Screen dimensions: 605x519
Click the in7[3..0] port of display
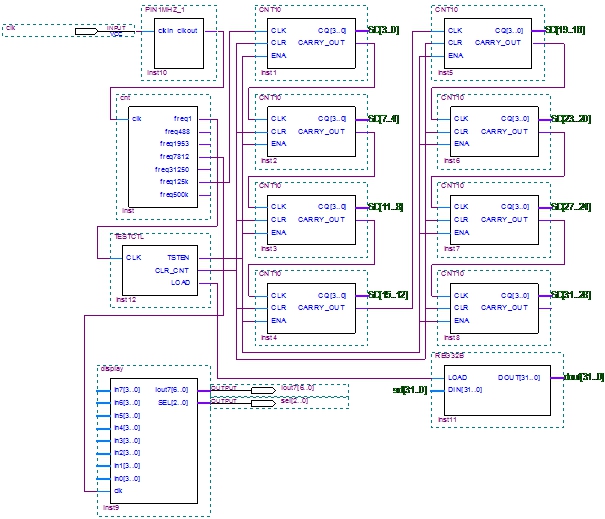127,390
